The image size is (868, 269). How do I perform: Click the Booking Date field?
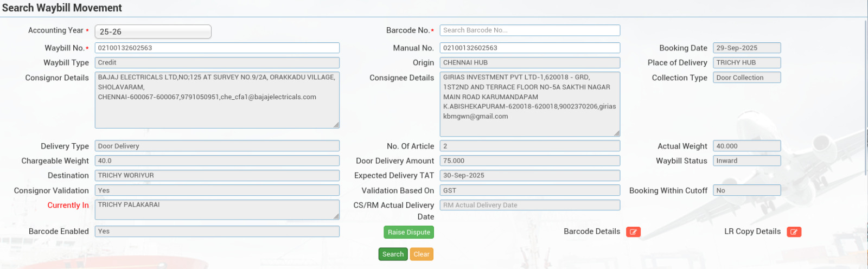point(746,48)
